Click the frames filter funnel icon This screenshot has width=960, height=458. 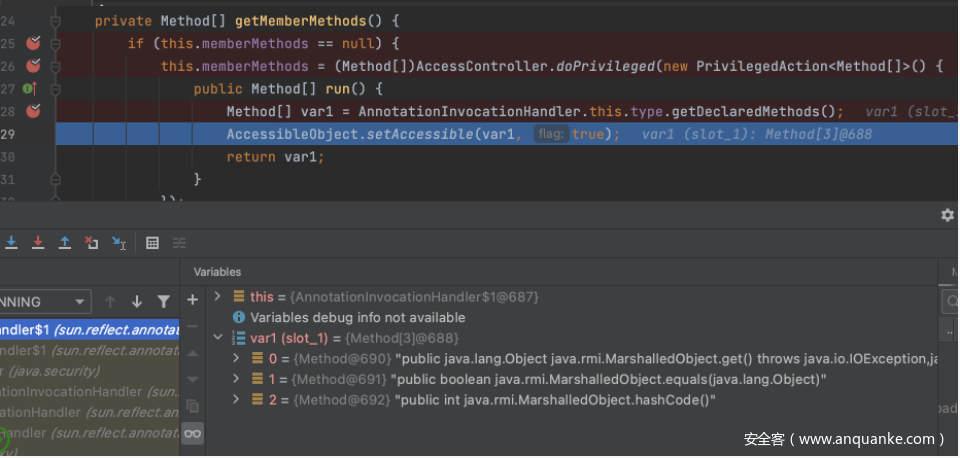(x=164, y=301)
